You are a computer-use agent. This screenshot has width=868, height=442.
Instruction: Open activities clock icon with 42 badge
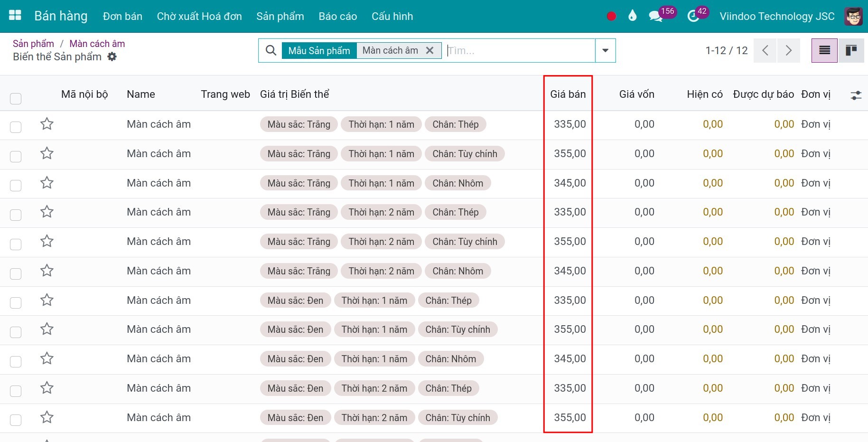[698, 15]
